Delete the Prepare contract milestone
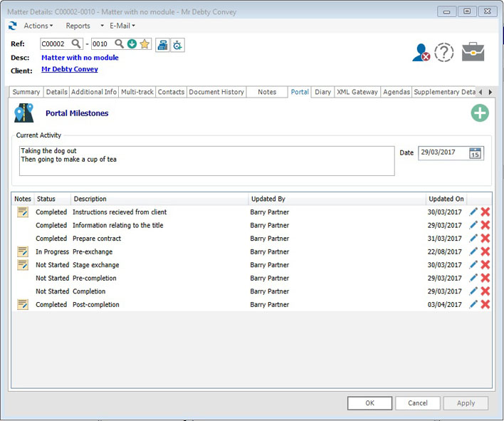Screen dimensions: 504x421 point(485,239)
